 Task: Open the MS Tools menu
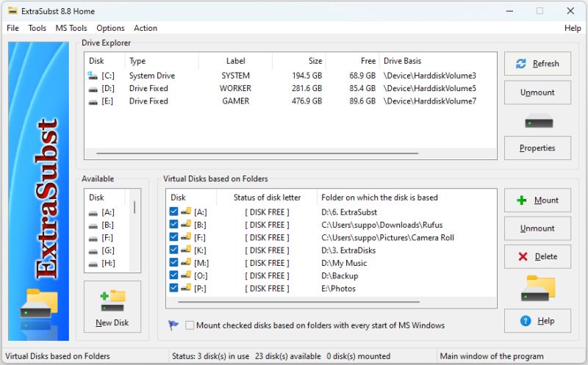71,28
